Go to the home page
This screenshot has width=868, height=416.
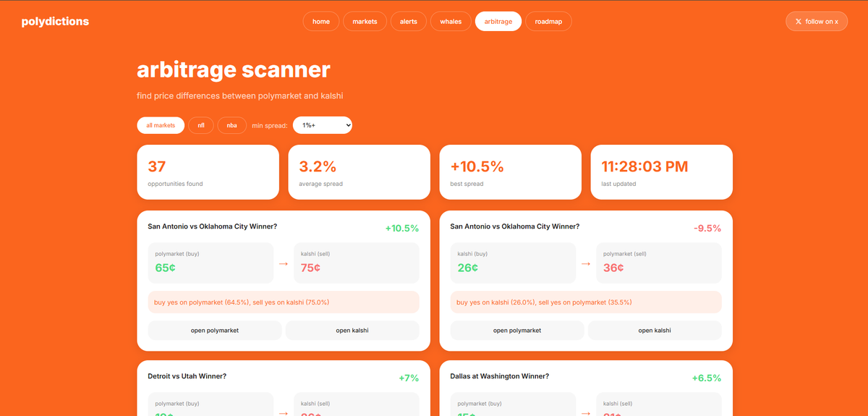pos(321,22)
